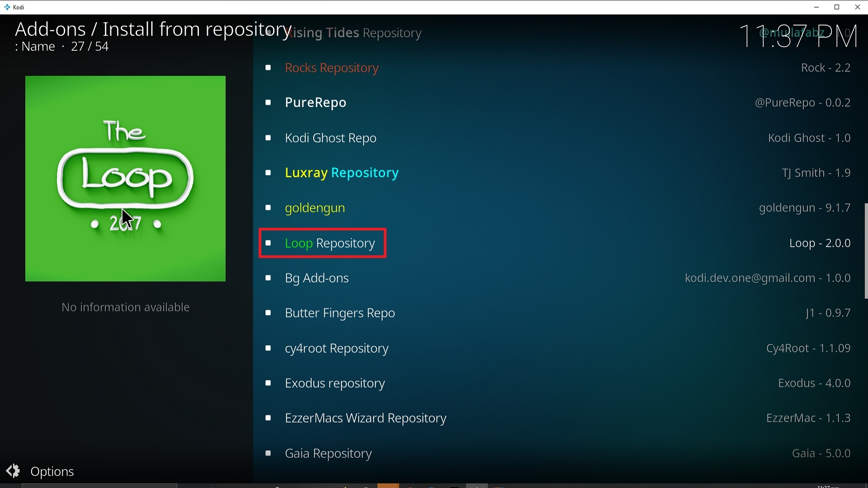Click the 27 / 54 item counter
This screenshot has width=868, height=488.
[x=90, y=47]
